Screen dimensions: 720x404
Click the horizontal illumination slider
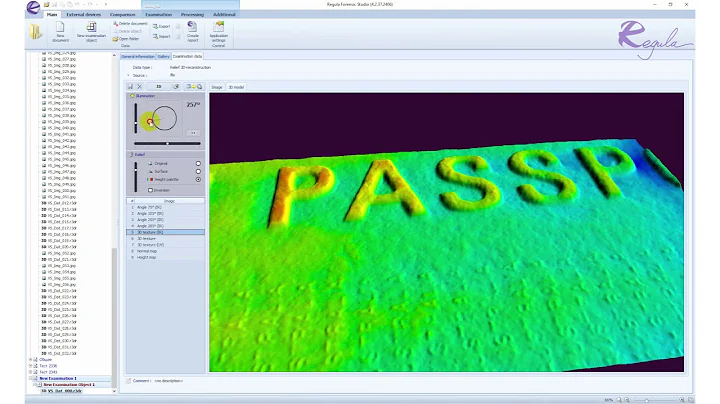point(167,144)
